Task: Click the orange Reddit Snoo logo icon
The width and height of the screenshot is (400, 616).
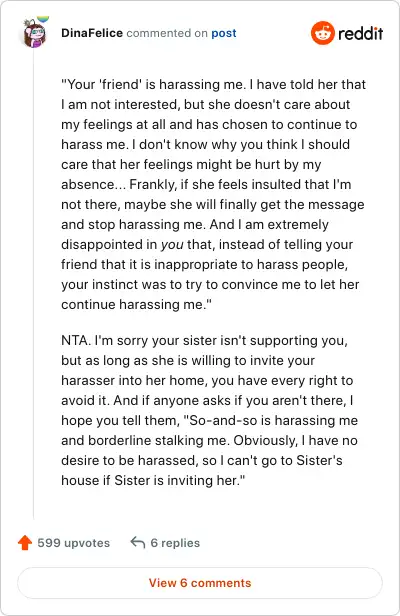Action: [x=323, y=33]
